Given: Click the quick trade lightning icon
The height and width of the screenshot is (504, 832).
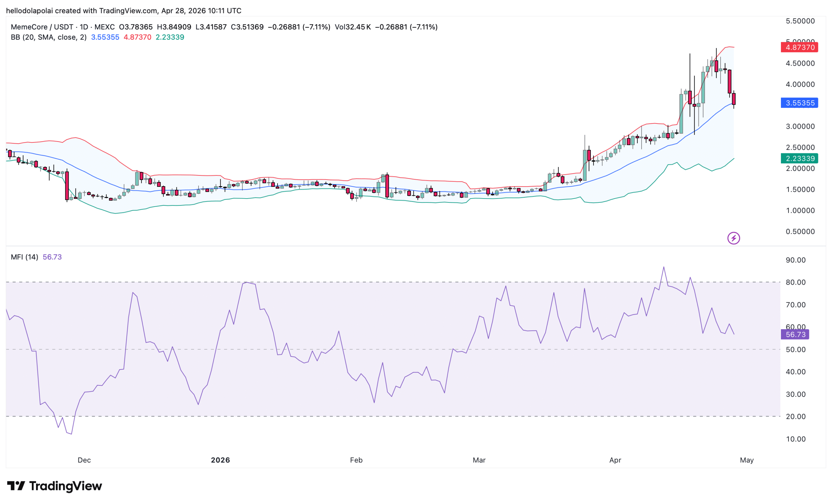Looking at the screenshot, I should point(734,238).
